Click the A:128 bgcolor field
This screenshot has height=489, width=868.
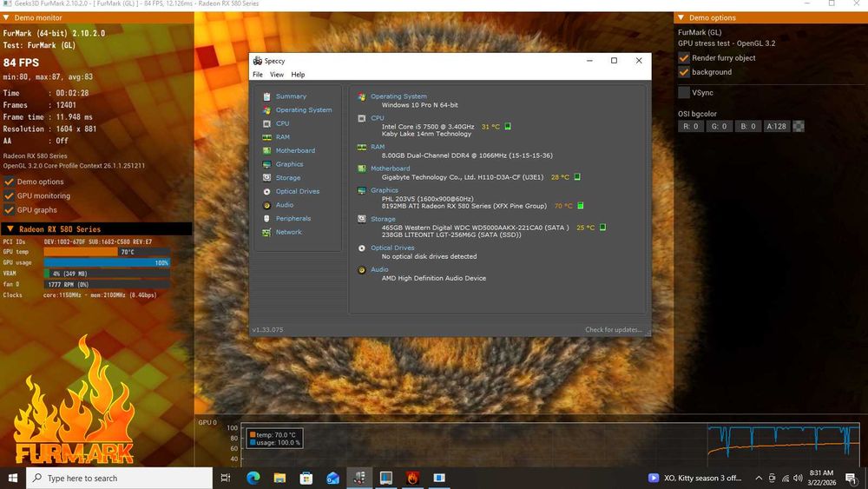[776, 126]
